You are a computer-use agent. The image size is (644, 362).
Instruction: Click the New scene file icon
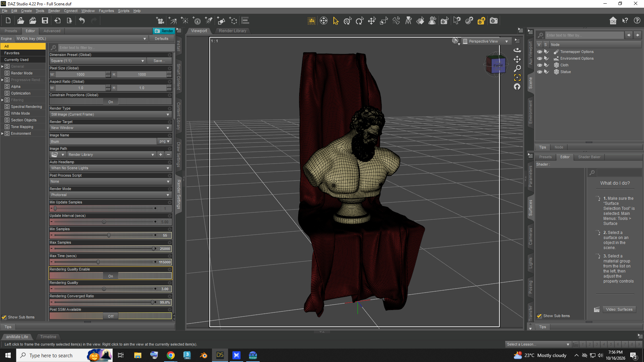[8, 21]
